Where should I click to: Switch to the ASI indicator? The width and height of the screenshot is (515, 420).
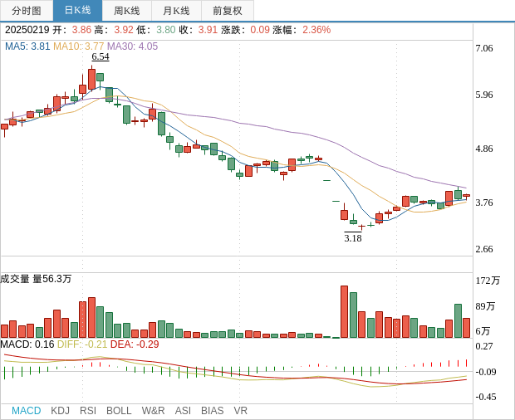183,411
